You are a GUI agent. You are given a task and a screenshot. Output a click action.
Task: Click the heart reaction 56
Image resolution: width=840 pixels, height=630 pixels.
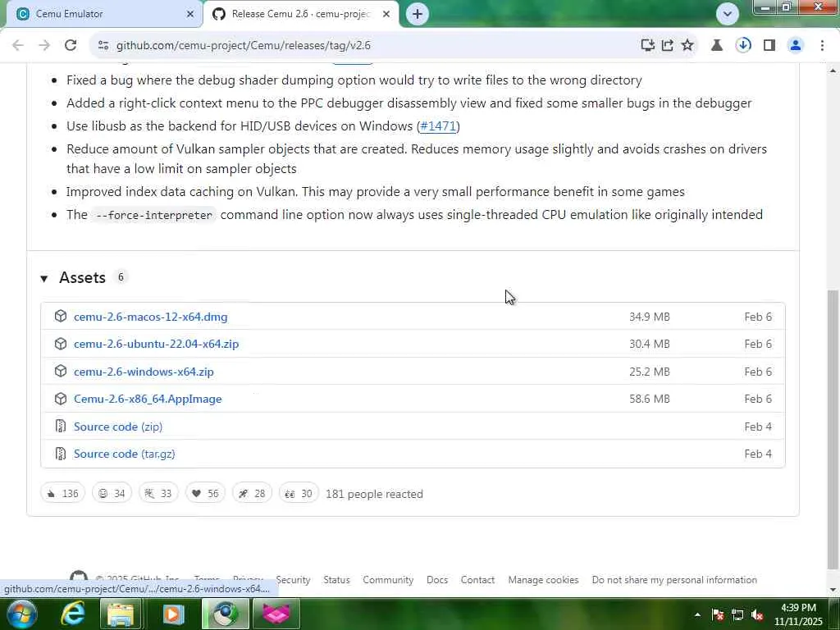205,493
